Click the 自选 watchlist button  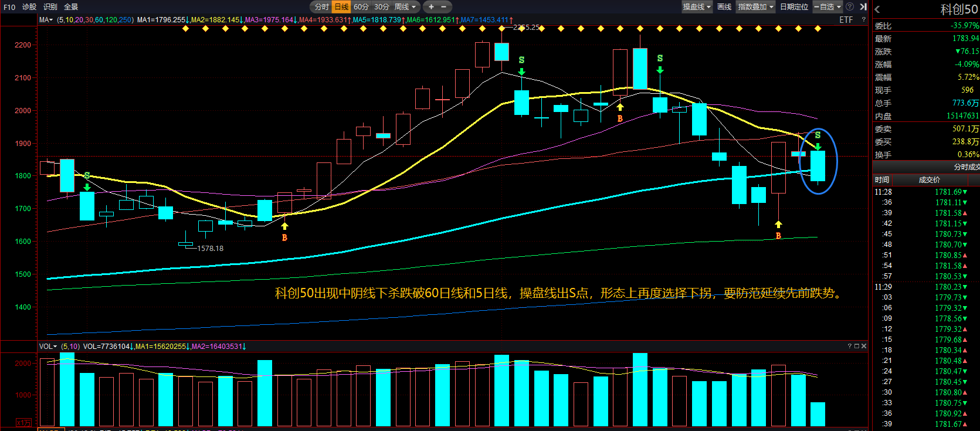click(828, 7)
